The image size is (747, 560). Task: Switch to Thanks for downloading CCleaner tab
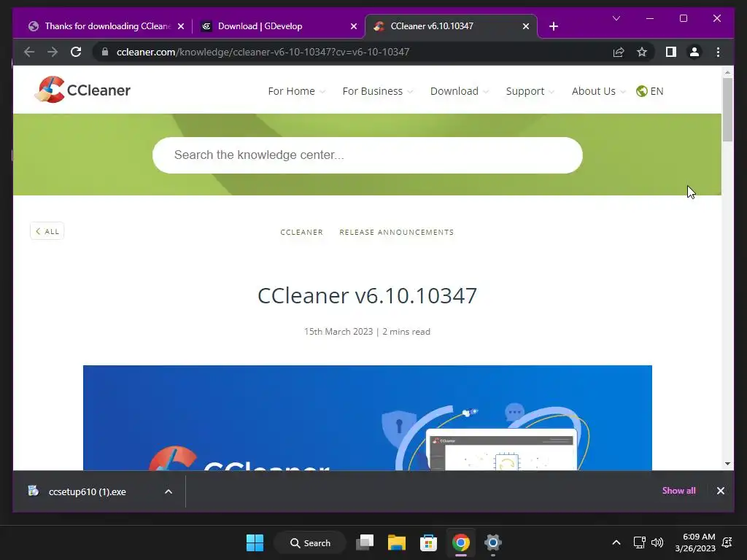point(101,26)
